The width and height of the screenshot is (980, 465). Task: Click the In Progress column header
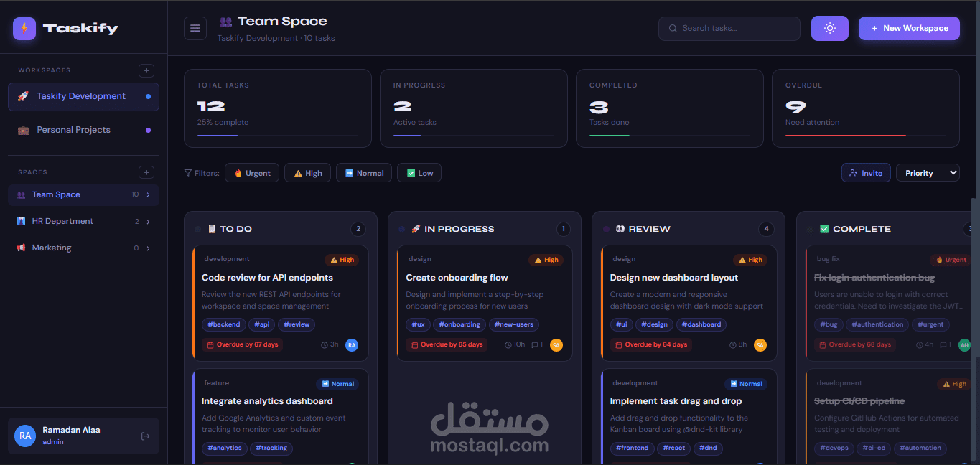[485, 229]
